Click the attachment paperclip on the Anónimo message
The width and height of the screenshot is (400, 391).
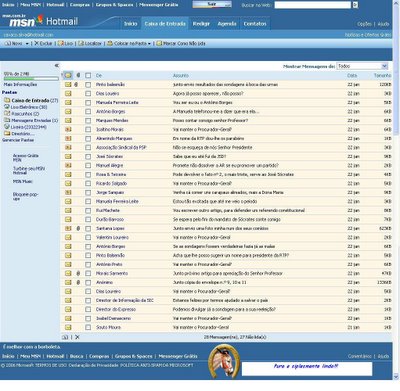(78, 283)
